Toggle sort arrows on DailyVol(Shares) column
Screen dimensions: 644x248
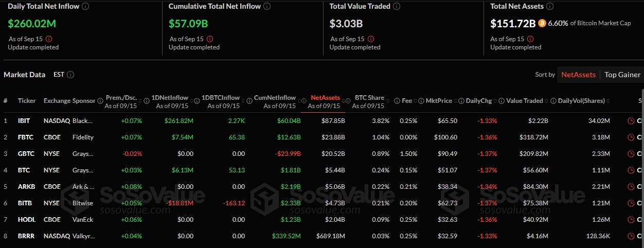click(609, 101)
